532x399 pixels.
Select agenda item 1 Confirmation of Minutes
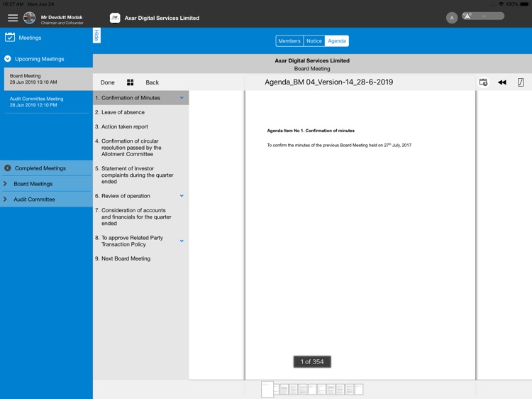pos(141,98)
